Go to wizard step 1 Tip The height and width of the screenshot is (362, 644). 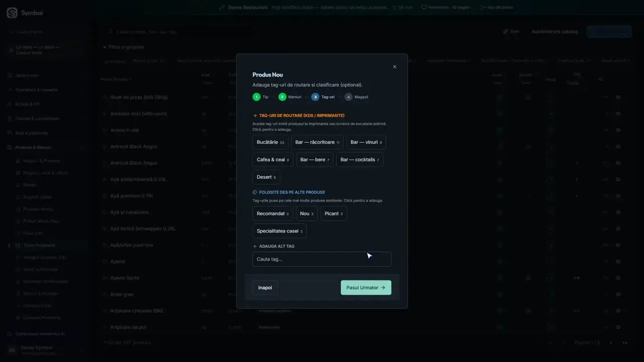coord(261,97)
